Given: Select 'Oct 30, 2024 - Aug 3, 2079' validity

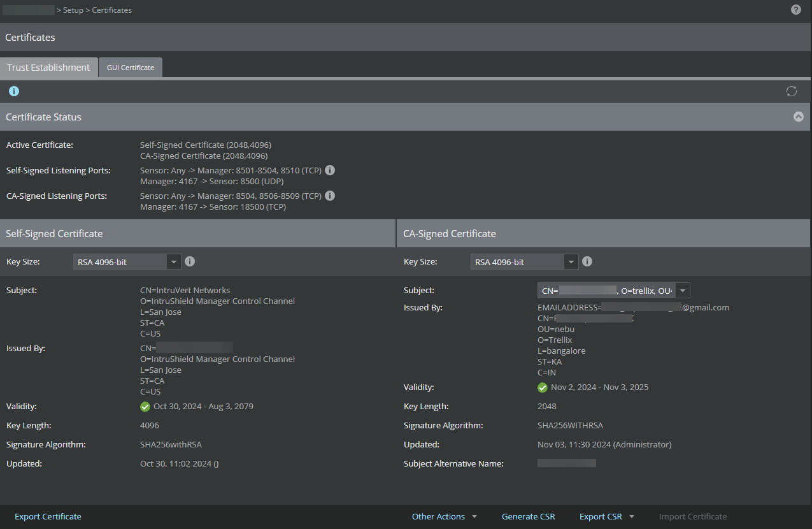Looking at the screenshot, I should [x=204, y=407].
